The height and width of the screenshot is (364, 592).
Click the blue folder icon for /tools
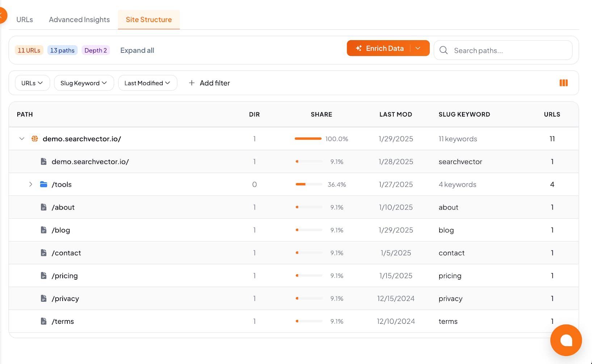(x=43, y=184)
